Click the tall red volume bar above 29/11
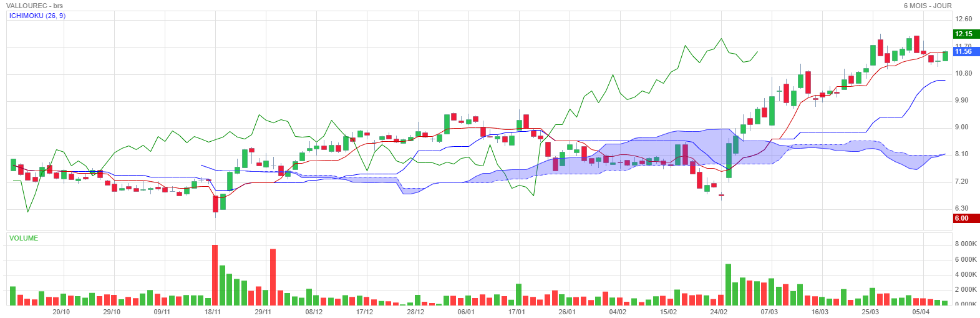 [273, 277]
